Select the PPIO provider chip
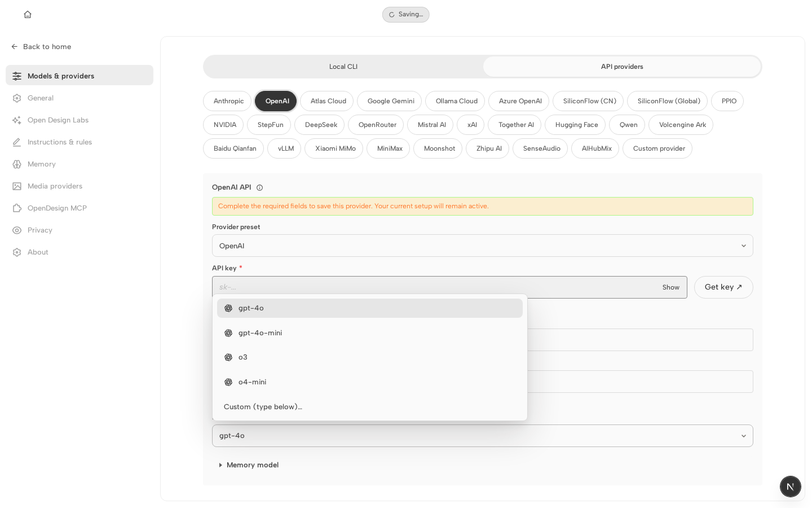 [x=727, y=101]
